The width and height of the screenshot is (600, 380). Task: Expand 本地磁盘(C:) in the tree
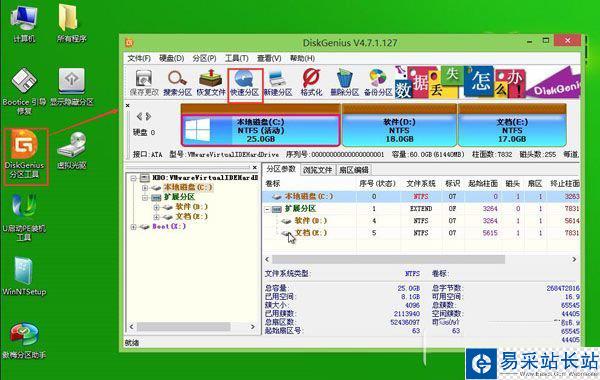(x=145, y=188)
